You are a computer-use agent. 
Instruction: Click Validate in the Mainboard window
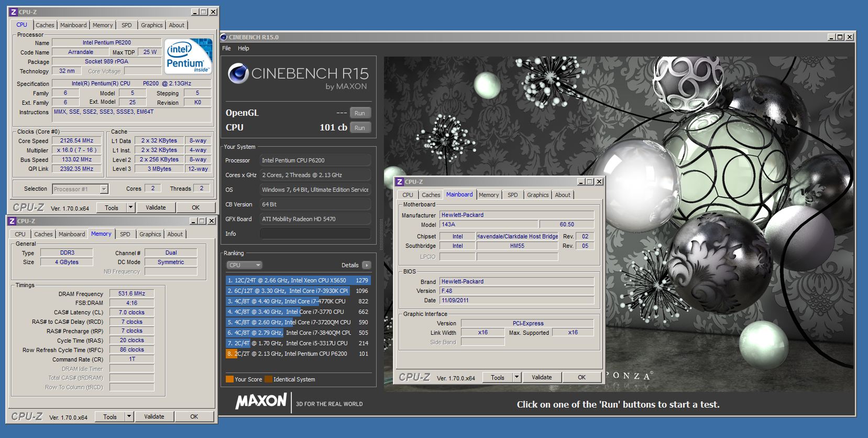(542, 377)
